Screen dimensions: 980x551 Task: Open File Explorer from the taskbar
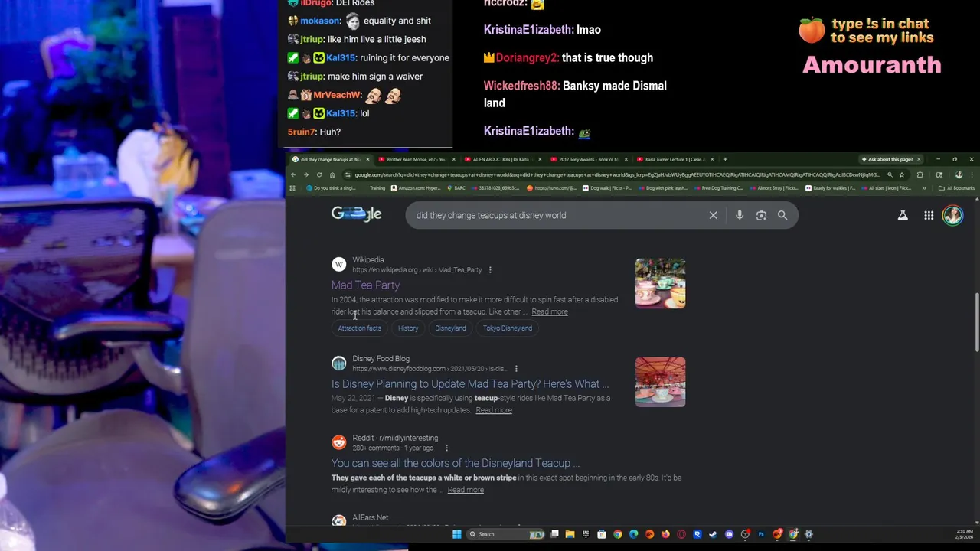pos(570,534)
